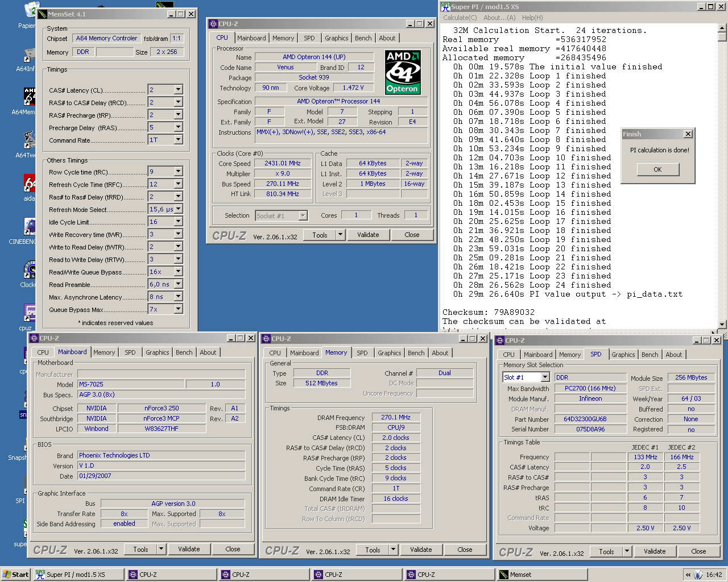Open CAS# Latency (CL) dropdown

(x=178, y=90)
